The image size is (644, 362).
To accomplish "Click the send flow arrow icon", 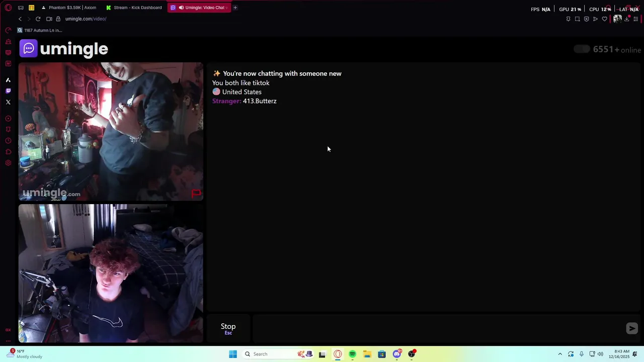I will click(x=595, y=19).
